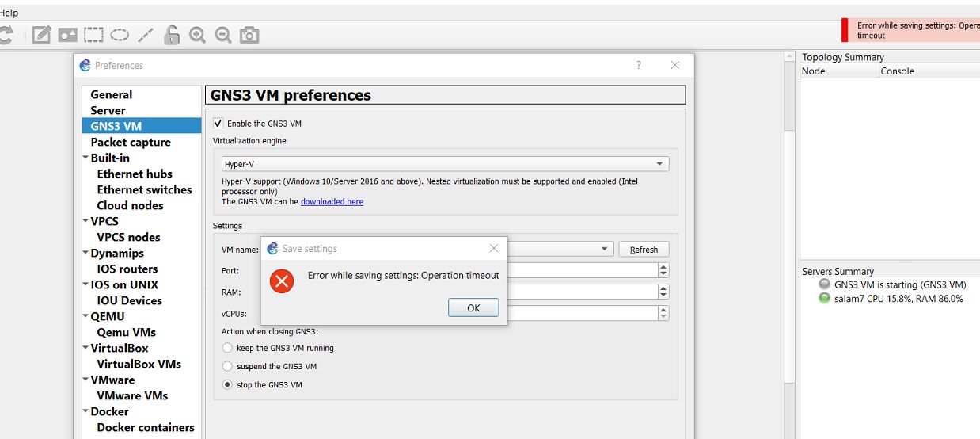Click the red error notification banner
980x439 pixels.
[911, 30]
